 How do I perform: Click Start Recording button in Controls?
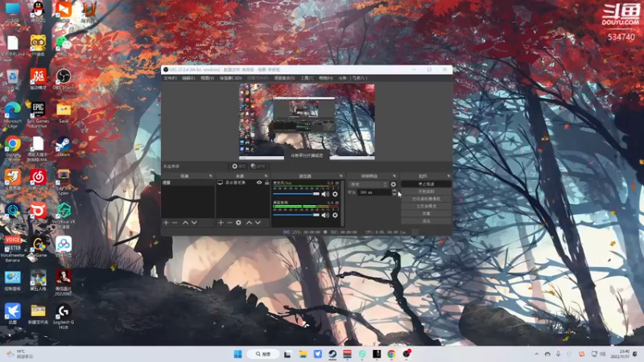pyautogui.click(x=426, y=191)
